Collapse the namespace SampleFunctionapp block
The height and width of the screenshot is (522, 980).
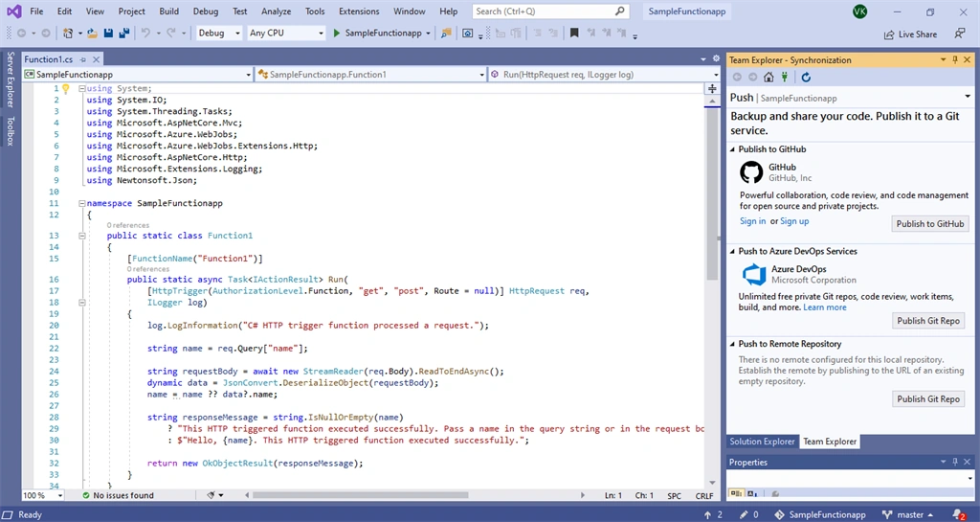click(x=82, y=203)
